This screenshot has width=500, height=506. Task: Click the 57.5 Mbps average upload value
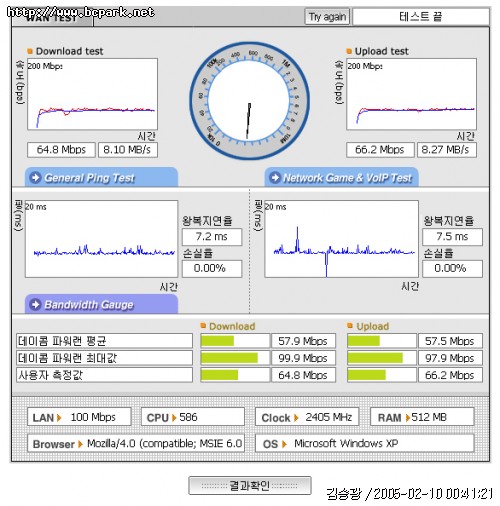pos(450,341)
